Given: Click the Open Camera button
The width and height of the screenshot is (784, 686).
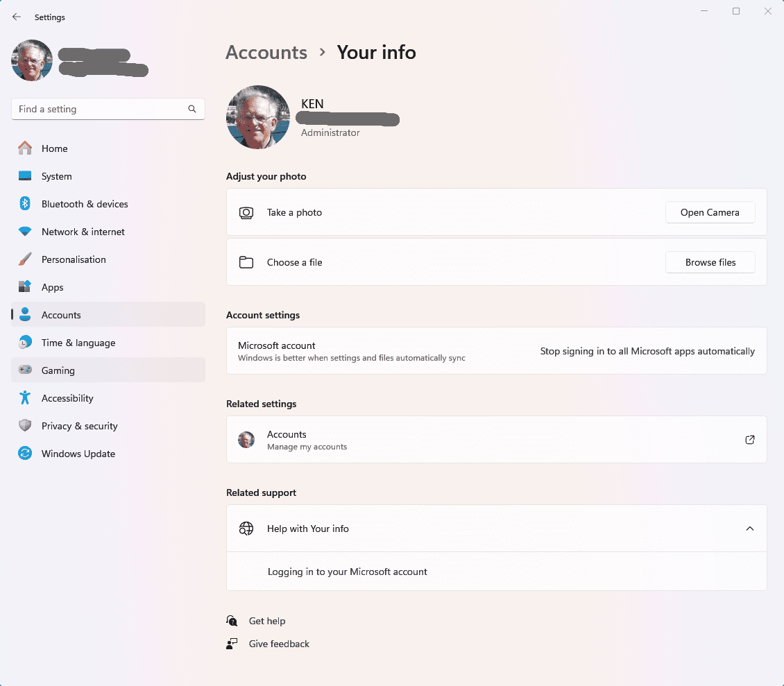Looking at the screenshot, I should click(710, 212).
